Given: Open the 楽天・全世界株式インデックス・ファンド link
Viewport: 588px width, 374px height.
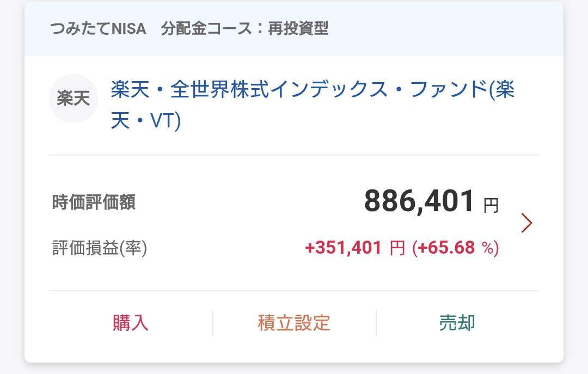Looking at the screenshot, I should coord(313,105).
